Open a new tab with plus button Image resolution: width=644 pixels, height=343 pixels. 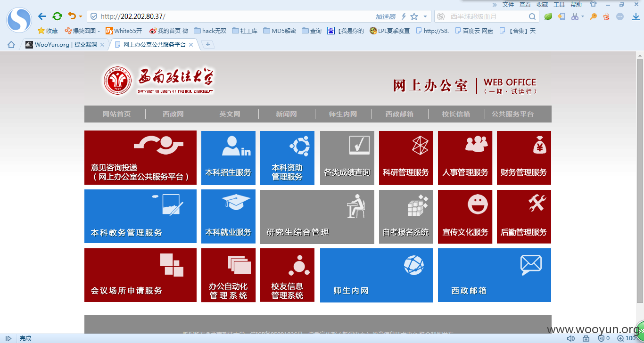click(208, 44)
